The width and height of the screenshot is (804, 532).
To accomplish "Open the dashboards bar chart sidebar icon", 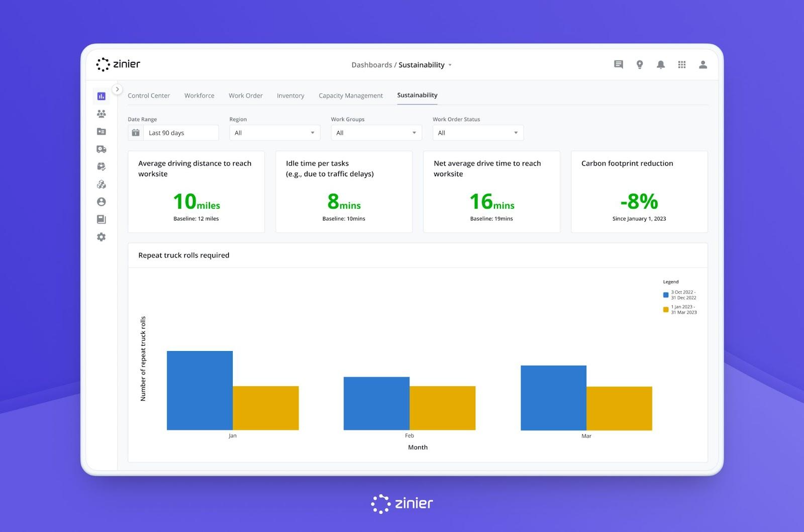I will [102, 96].
